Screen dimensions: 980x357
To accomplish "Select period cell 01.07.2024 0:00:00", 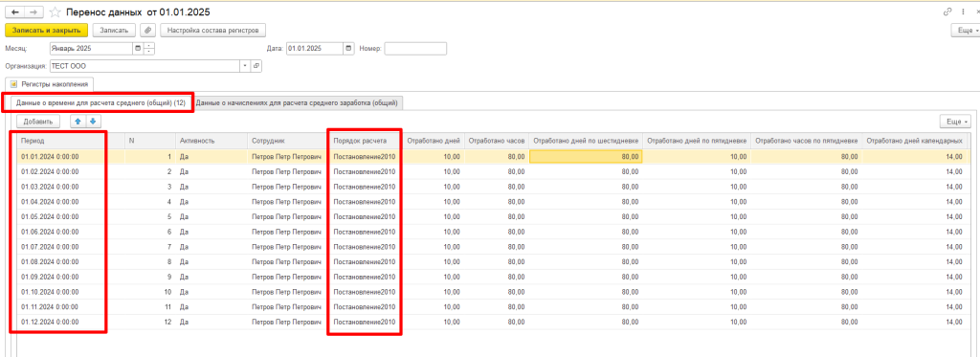I will click(70, 246).
